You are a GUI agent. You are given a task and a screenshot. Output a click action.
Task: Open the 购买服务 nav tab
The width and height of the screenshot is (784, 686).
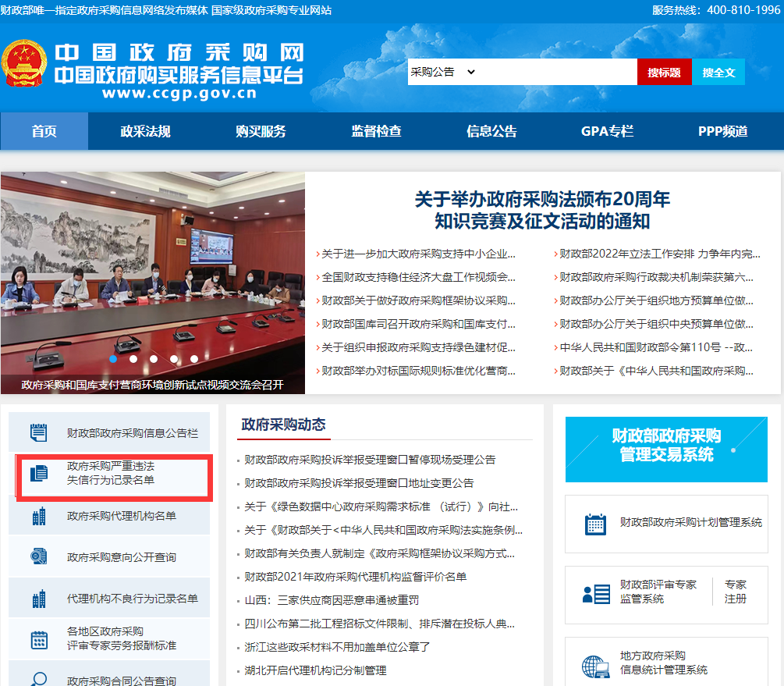click(x=261, y=131)
